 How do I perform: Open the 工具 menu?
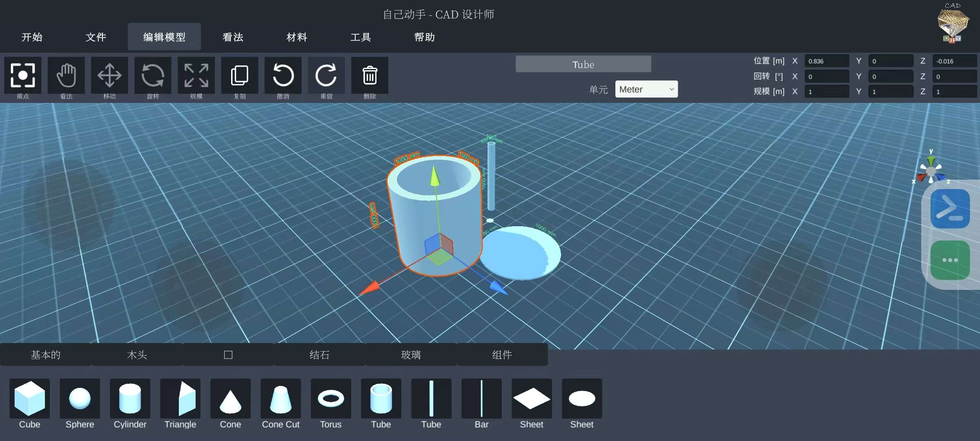(x=361, y=37)
